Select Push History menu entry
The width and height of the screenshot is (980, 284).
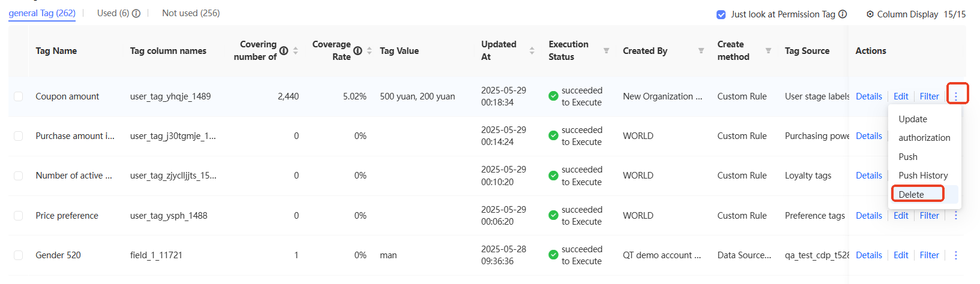[x=923, y=176]
